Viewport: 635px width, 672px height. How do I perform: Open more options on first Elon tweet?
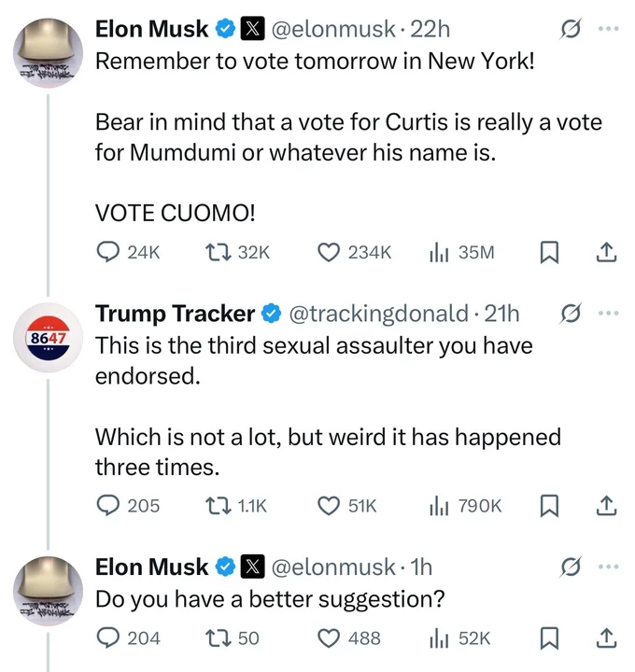608,29
